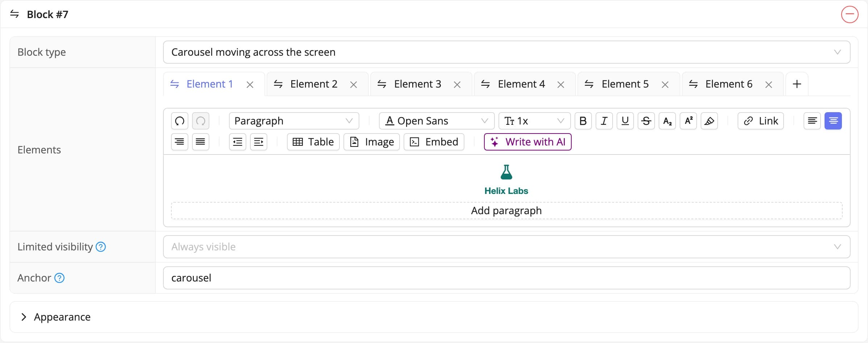Justify the paragraph text
868x343 pixels.
point(201,142)
